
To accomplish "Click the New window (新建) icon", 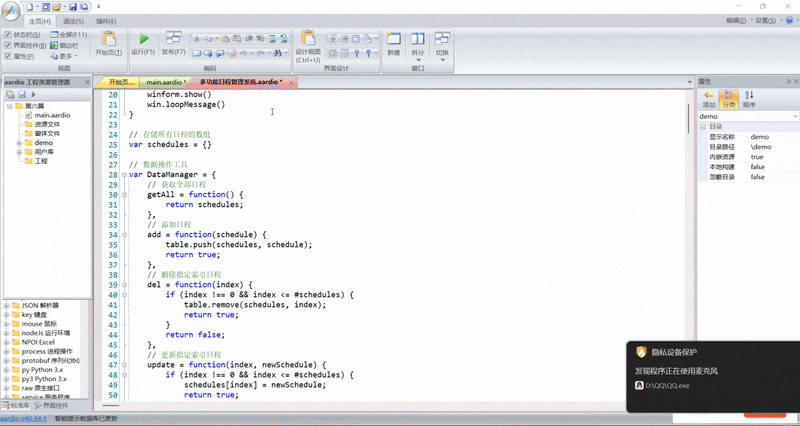I will (393, 42).
